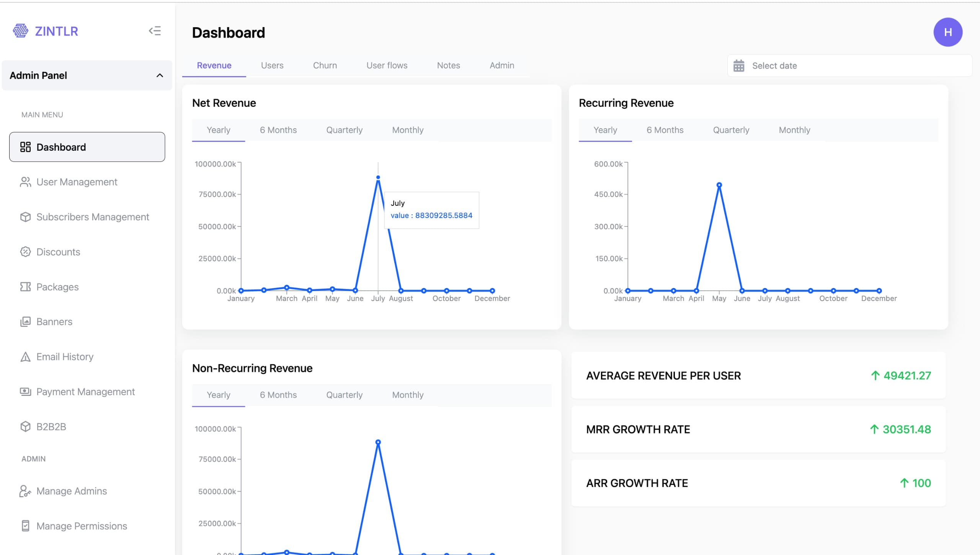Image resolution: width=980 pixels, height=555 pixels.
Task: Open the User flows tab
Action: click(x=387, y=65)
